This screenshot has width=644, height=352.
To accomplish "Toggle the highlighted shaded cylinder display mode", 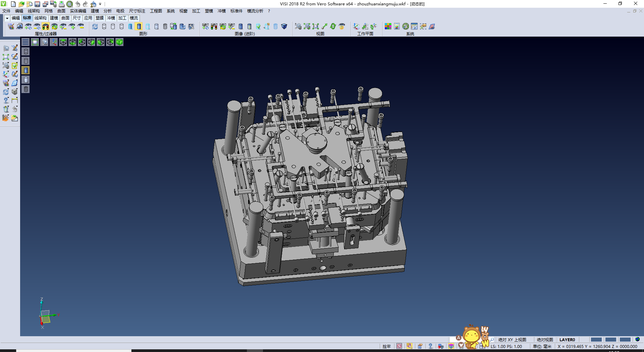I will 139,26.
